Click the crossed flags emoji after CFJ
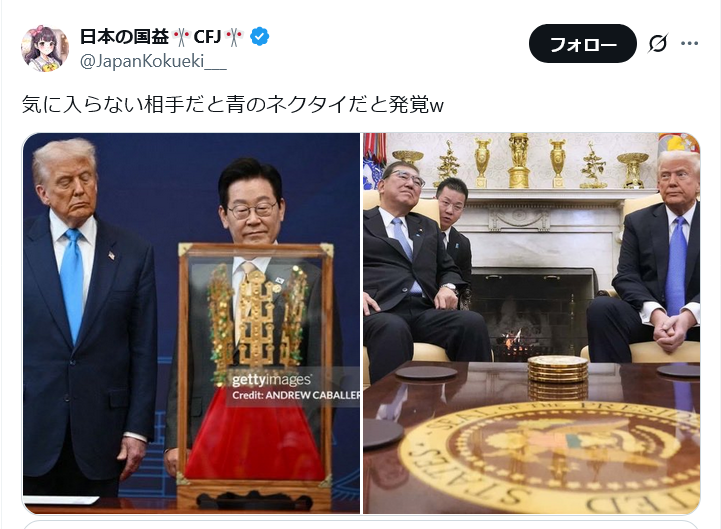721x529 pixels. coord(235,37)
